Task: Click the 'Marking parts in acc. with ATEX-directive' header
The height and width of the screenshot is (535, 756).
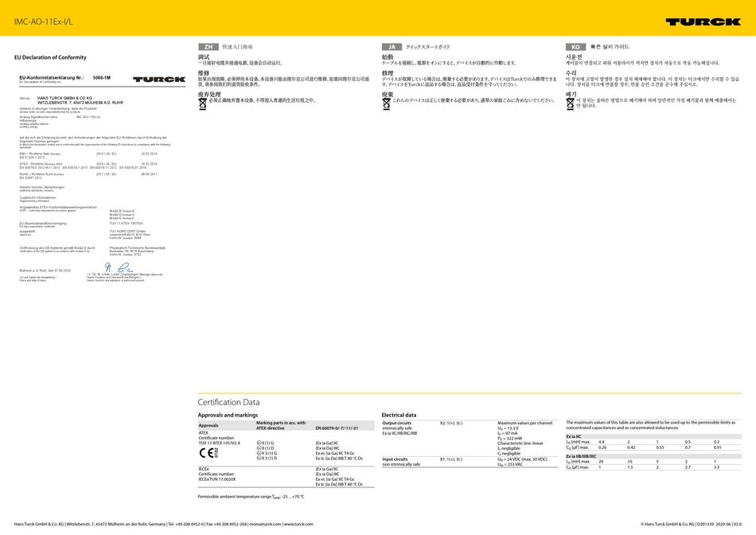Action: click(281, 425)
